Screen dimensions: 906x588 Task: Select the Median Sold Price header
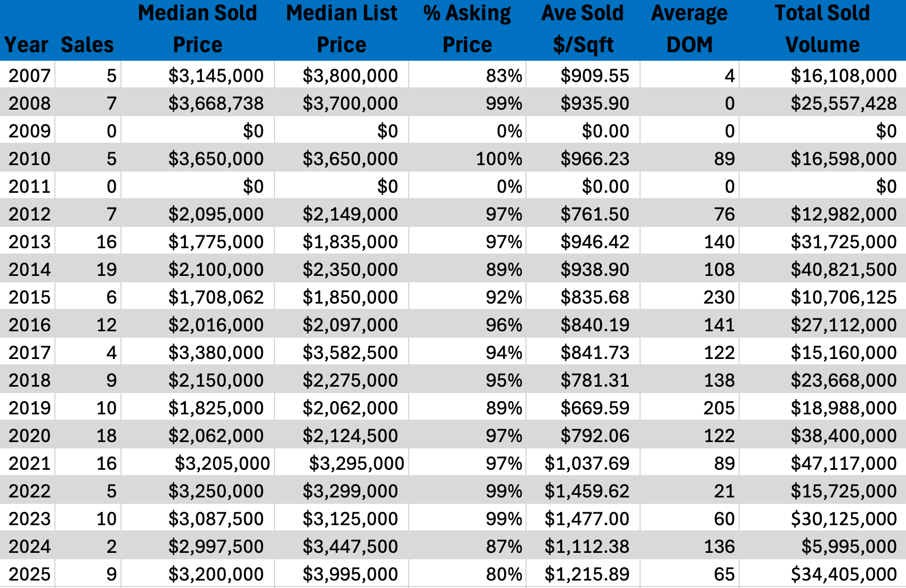[x=198, y=29]
